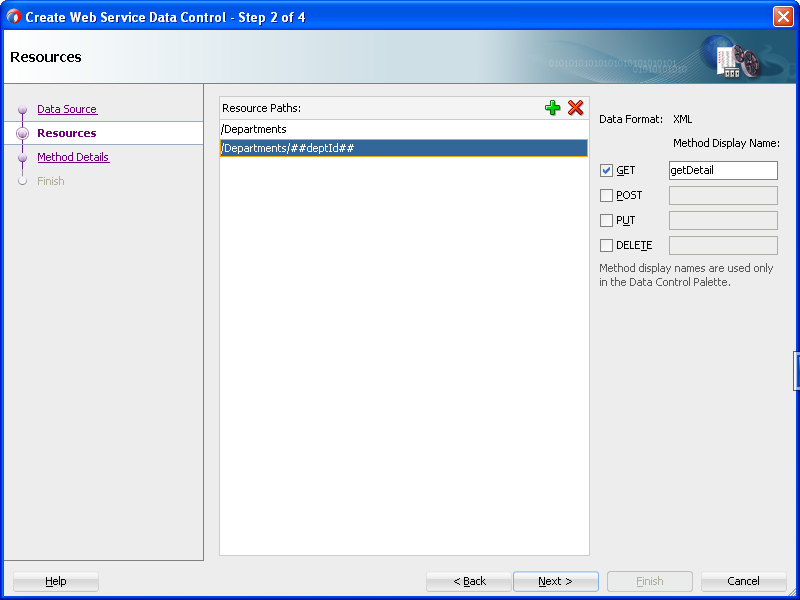Click the POST method display name field
The width and height of the screenshot is (800, 600).
tap(723, 195)
